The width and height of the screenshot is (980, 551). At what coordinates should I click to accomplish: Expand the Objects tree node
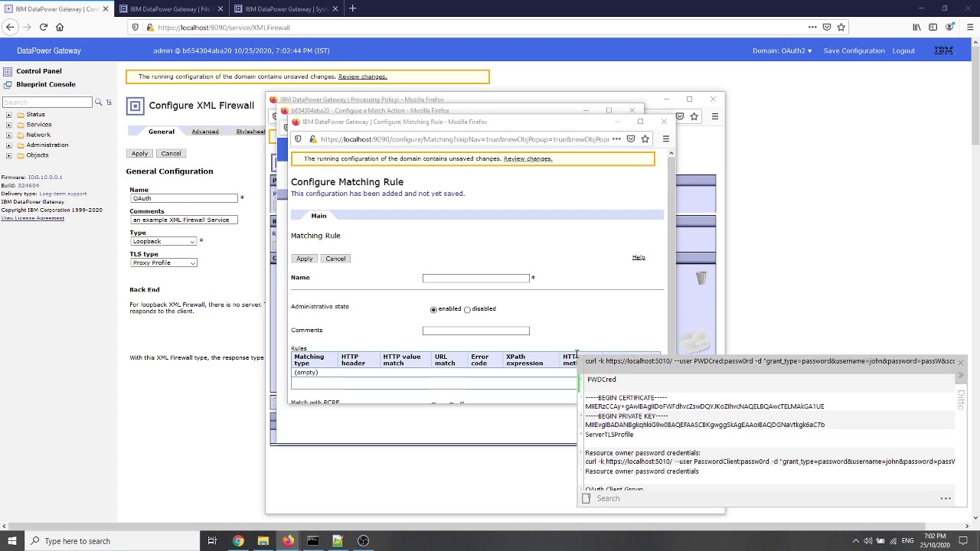point(8,155)
